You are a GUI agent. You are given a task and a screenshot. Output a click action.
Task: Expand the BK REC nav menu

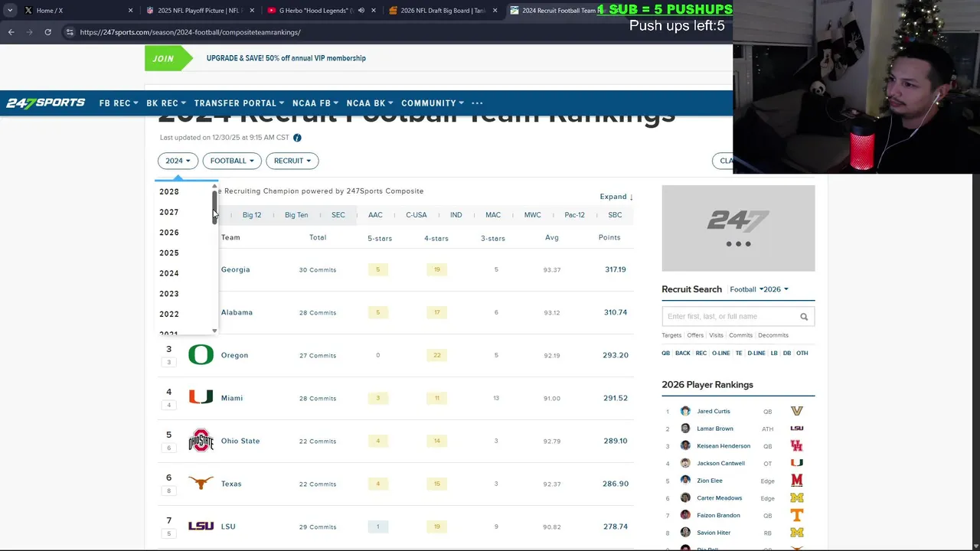tap(166, 103)
